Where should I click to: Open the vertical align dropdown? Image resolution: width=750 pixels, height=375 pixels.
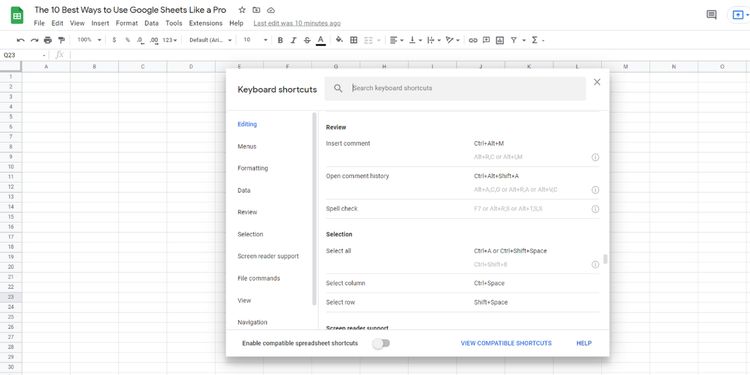pos(415,40)
